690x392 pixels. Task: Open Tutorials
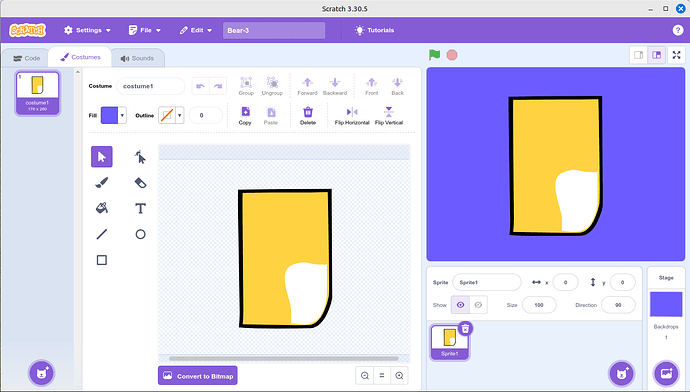click(374, 30)
